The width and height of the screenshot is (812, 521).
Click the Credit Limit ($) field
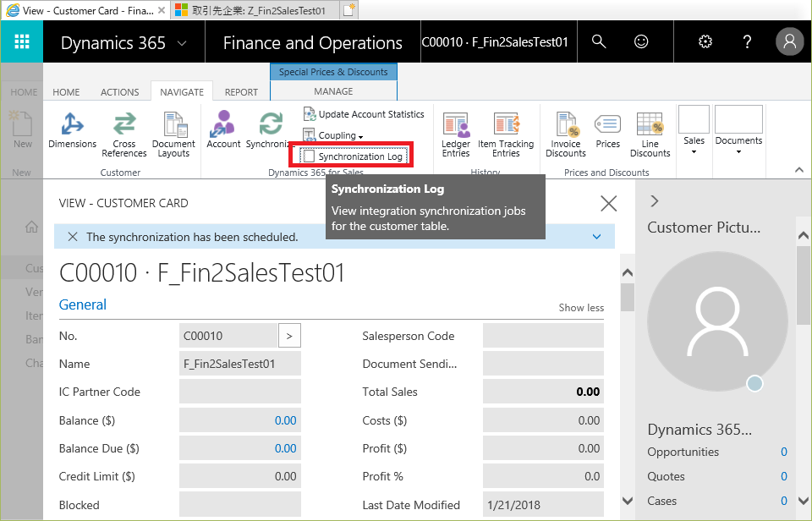click(240, 476)
